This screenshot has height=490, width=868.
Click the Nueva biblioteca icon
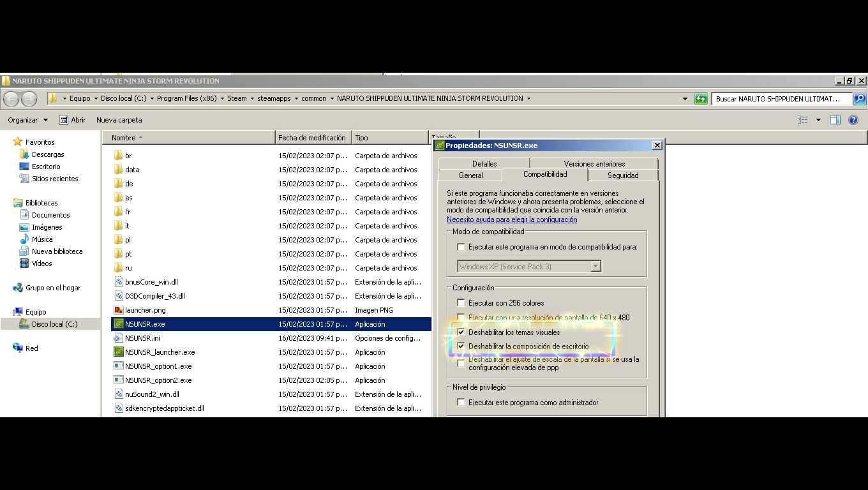24,251
